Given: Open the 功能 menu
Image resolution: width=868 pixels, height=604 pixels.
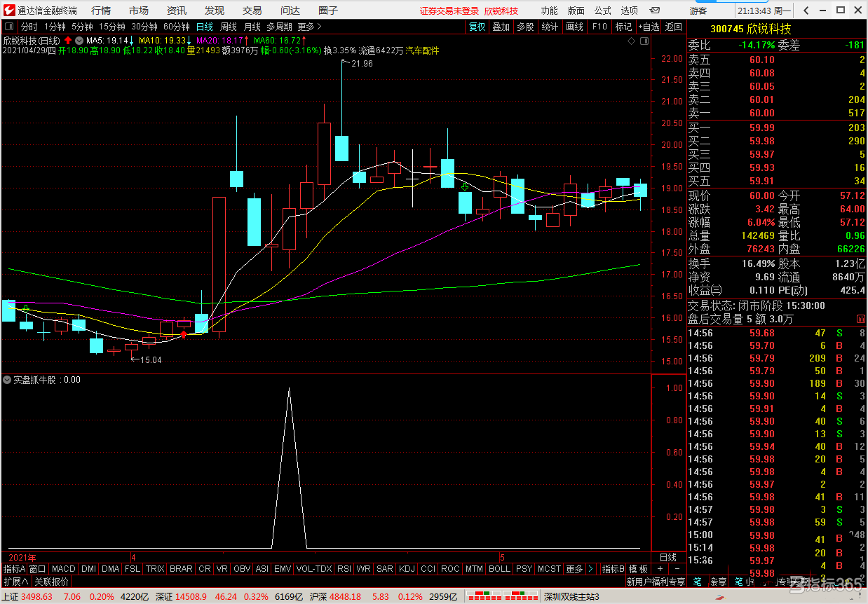Looking at the screenshot, I should [550, 11].
